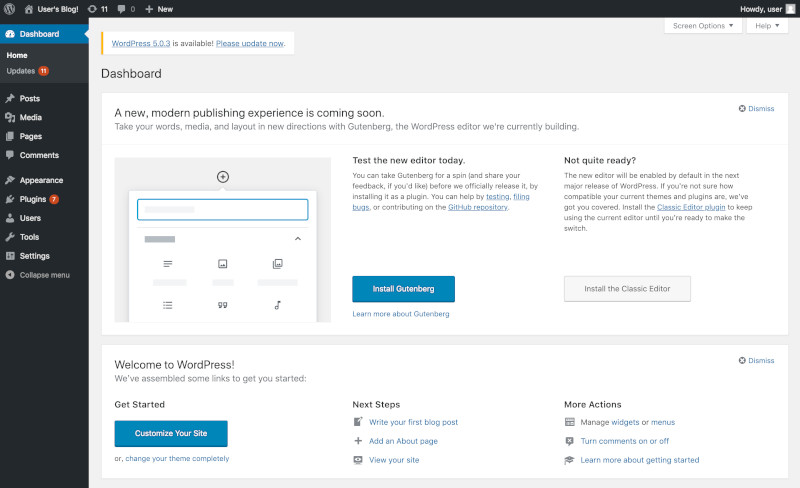Viewport: 800px width, 488px height.
Task: Click the gallery block icon in Gutenberg preview
Action: click(278, 264)
